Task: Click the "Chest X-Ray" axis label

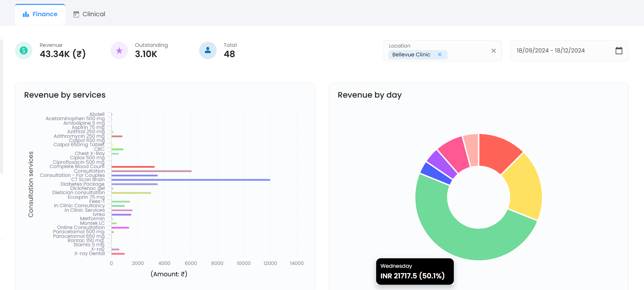Action: point(90,154)
